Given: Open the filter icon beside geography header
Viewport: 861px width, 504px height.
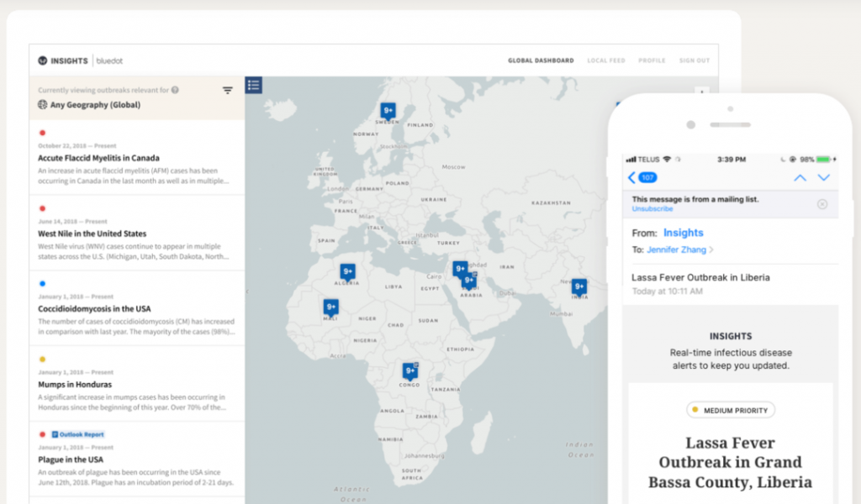Looking at the screenshot, I should (x=227, y=91).
